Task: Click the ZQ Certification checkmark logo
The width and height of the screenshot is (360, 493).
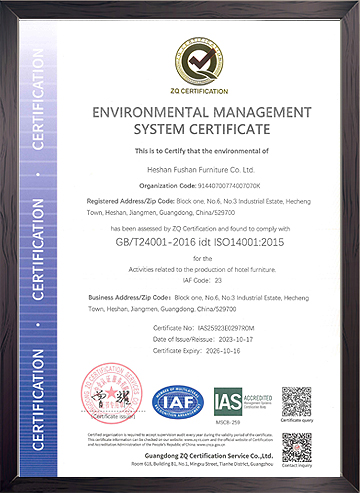Action: click(x=199, y=62)
